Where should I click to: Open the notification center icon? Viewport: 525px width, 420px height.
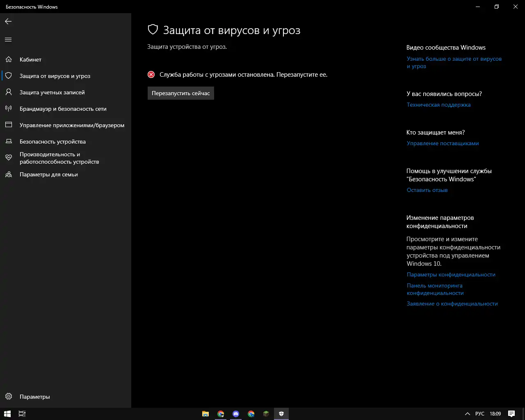tap(511, 414)
